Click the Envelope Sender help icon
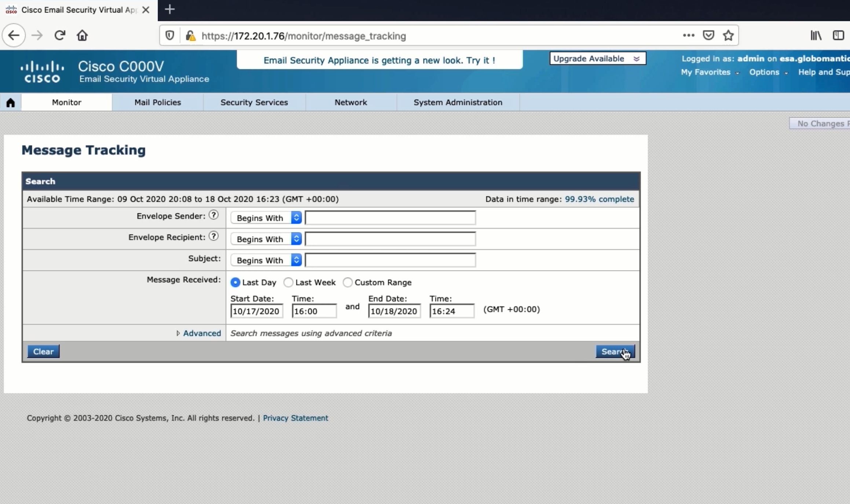850x504 pixels. (213, 215)
